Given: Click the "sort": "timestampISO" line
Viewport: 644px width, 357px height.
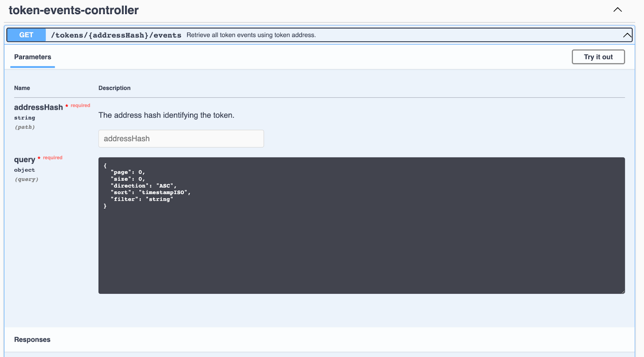Looking at the screenshot, I should click(x=151, y=193).
